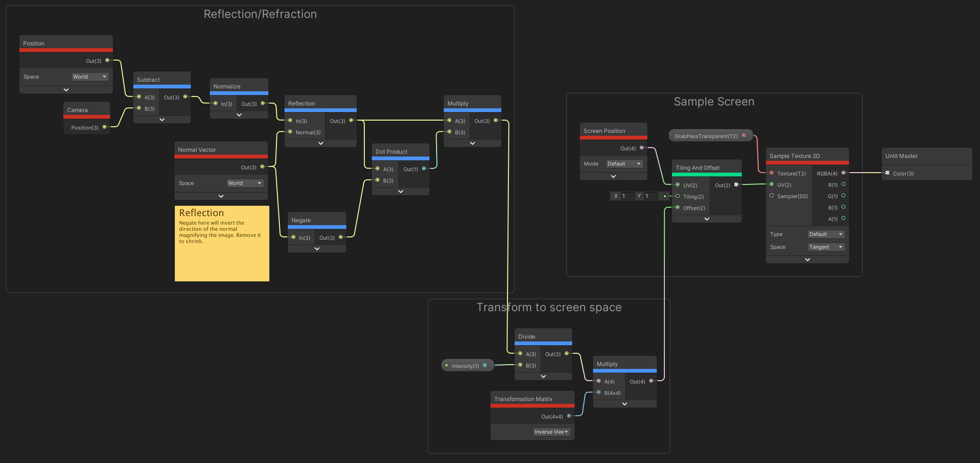Screen dimensions: 980x463
Task: Open Space dropdown set to Tangent
Action: click(x=826, y=247)
